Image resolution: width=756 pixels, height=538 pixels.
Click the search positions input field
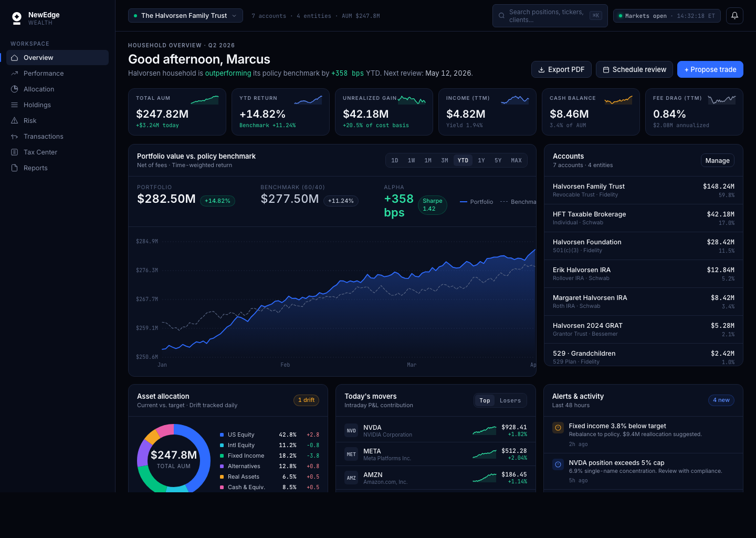click(x=550, y=16)
